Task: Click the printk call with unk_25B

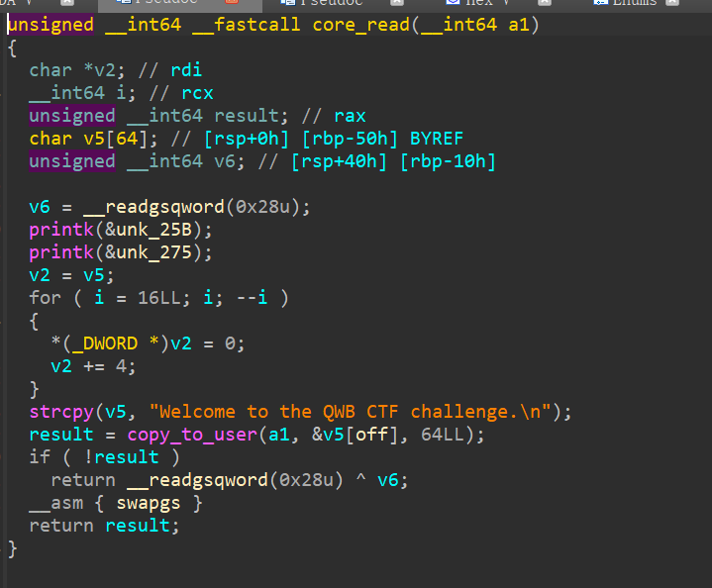Action: pyautogui.click(x=61, y=230)
